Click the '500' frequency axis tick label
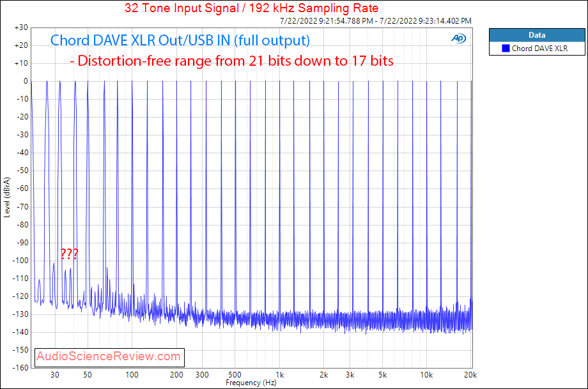The width and height of the screenshot is (588, 389). click(235, 375)
